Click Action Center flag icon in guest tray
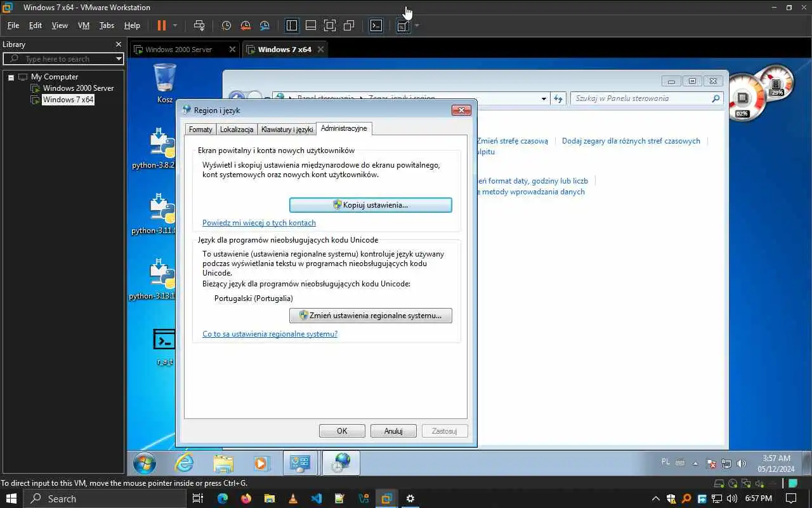This screenshot has width=812, height=508. point(711,464)
